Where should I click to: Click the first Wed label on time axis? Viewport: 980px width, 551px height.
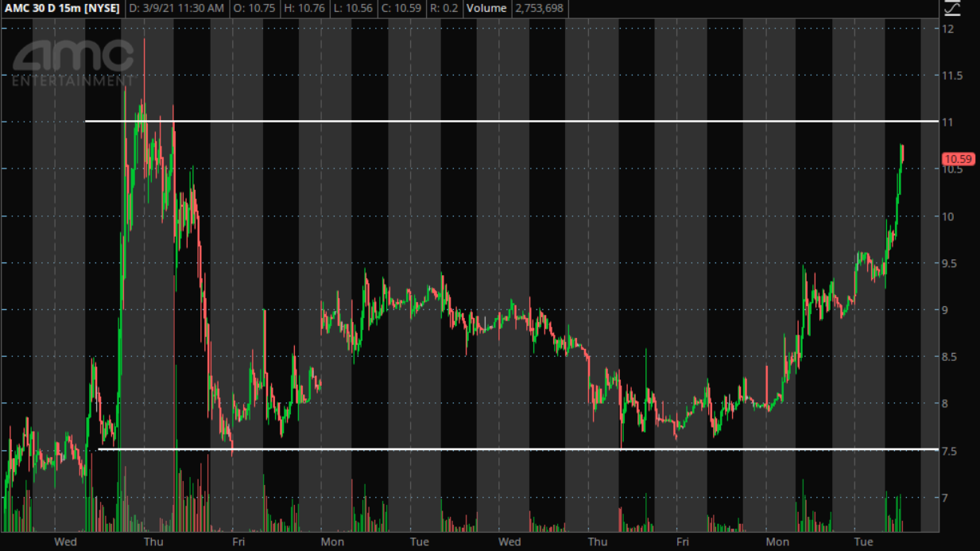pyautogui.click(x=65, y=541)
